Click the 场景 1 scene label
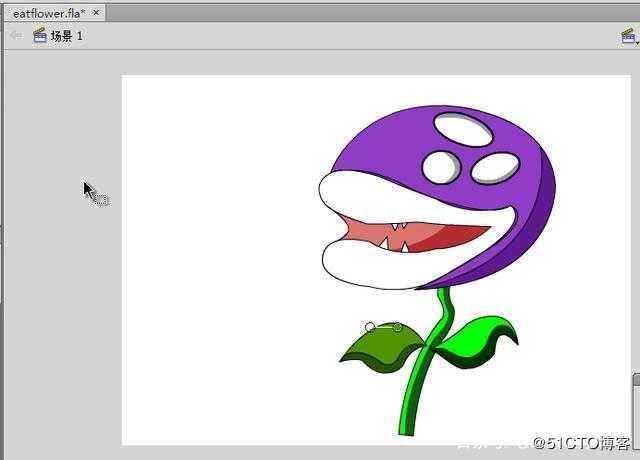 coord(67,36)
